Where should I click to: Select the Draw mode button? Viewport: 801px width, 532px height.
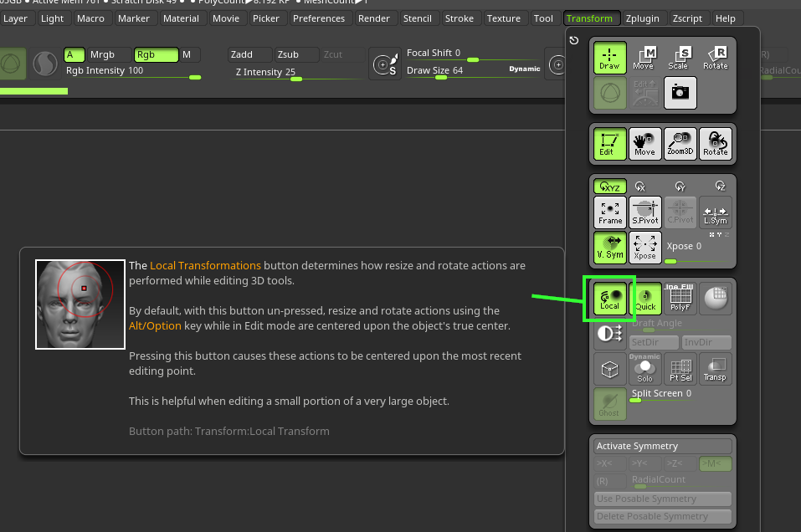pyautogui.click(x=609, y=57)
